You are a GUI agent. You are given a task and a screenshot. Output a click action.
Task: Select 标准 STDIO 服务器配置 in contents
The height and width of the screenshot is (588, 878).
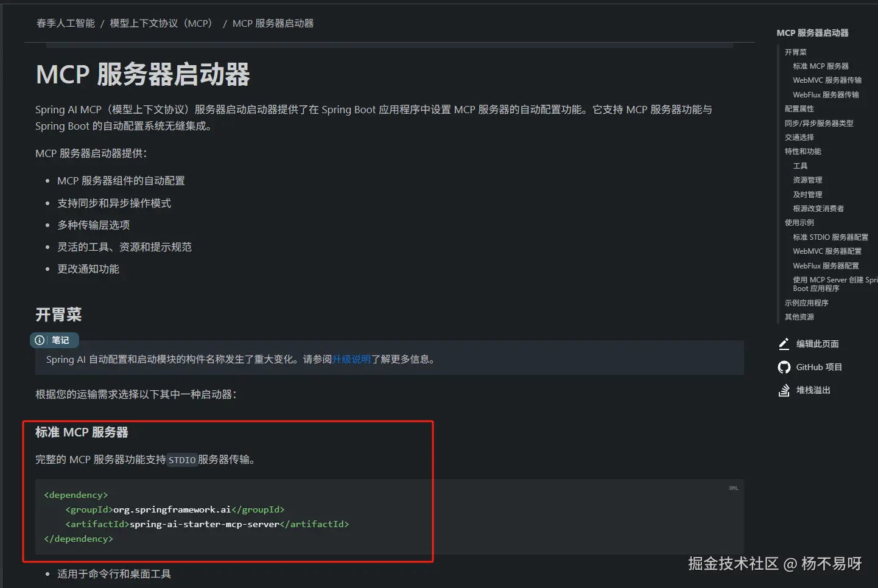click(831, 237)
